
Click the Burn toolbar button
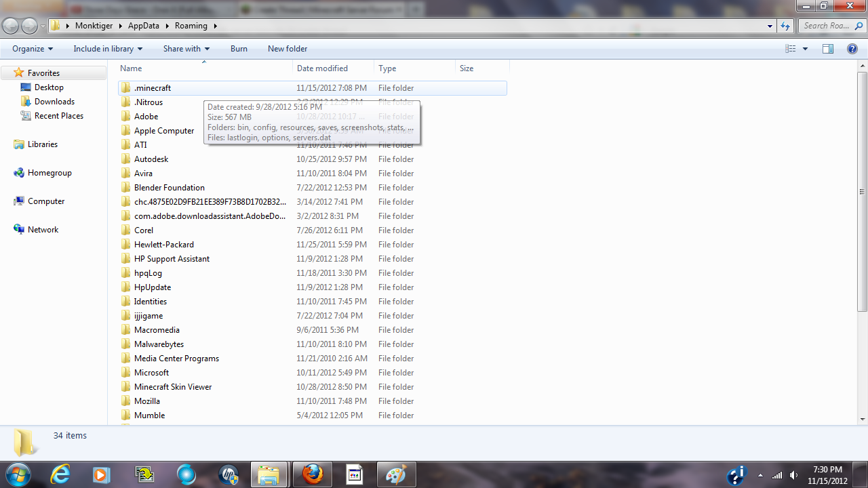(x=239, y=49)
